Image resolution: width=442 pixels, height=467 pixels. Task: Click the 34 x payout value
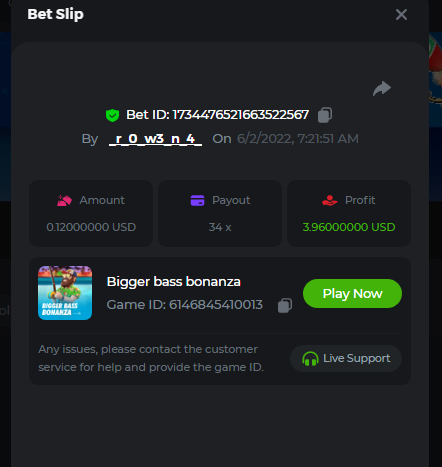tap(220, 227)
